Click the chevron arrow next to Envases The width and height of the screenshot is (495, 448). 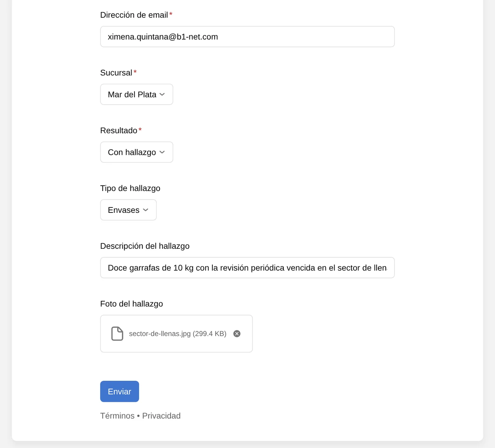pos(146,210)
